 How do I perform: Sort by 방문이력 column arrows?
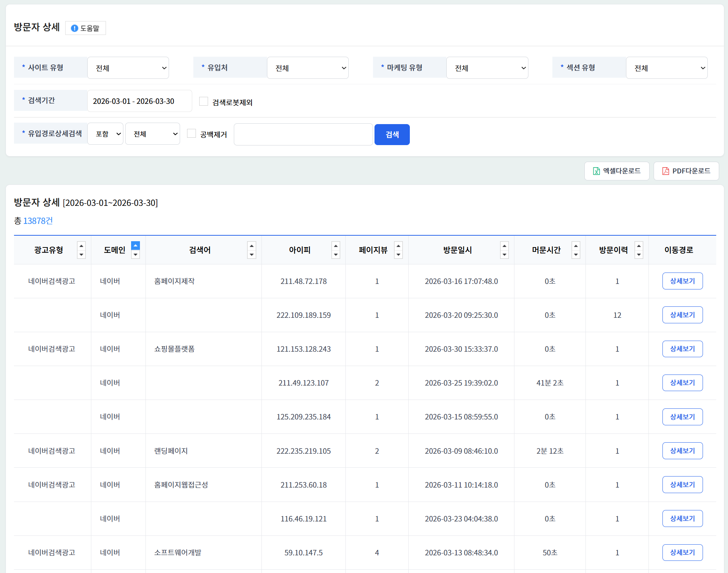point(639,250)
